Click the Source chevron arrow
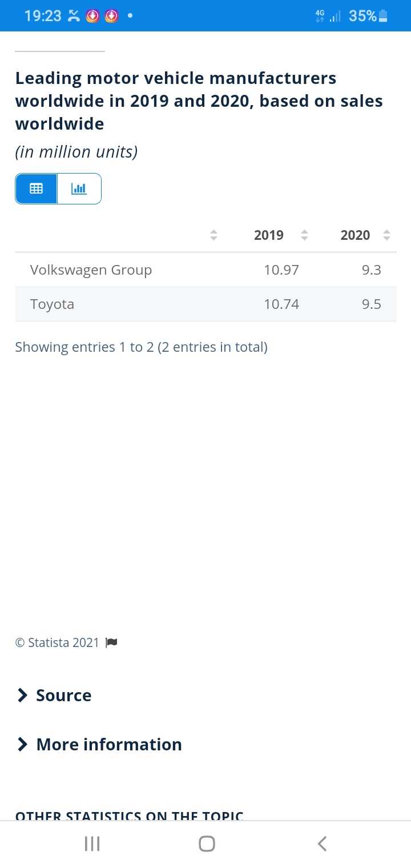 pyautogui.click(x=22, y=695)
